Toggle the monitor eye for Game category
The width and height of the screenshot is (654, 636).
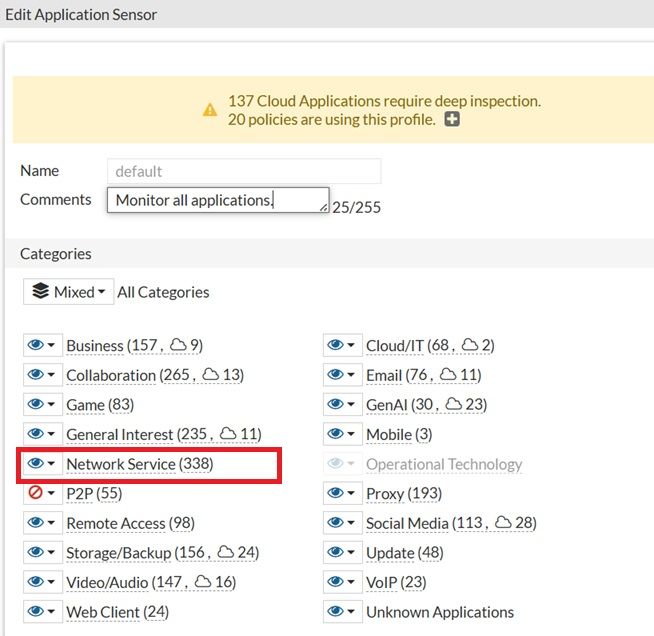pos(35,405)
